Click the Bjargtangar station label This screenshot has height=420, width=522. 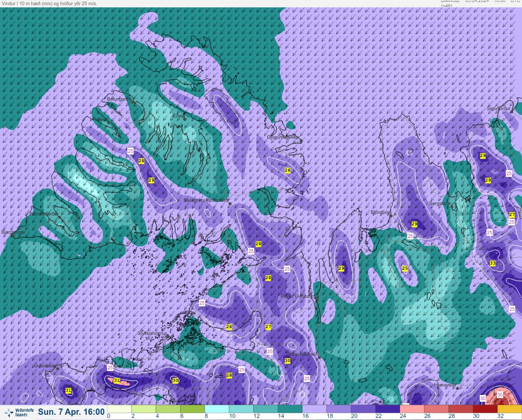click(14, 232)
